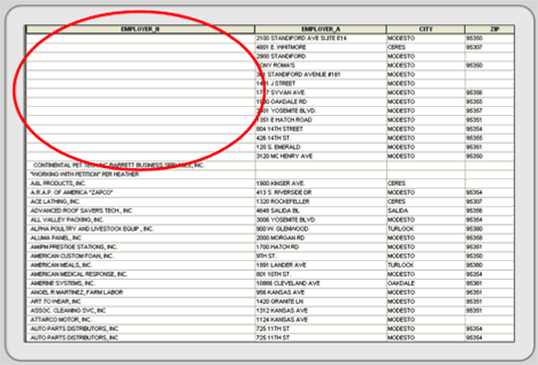Select the '801 10TH ST.' address cell
Image resolution: width=538 pixels, height=365 pixels.
(x=320, y=275)
